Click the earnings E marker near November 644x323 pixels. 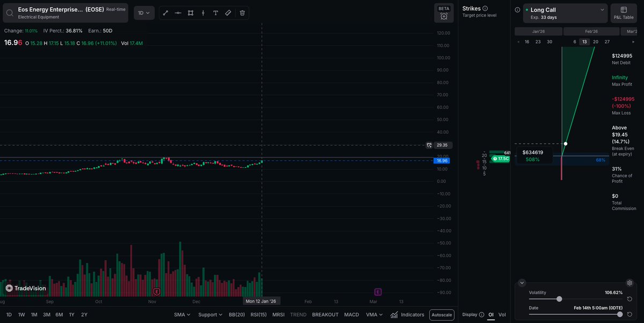point(157,291)
